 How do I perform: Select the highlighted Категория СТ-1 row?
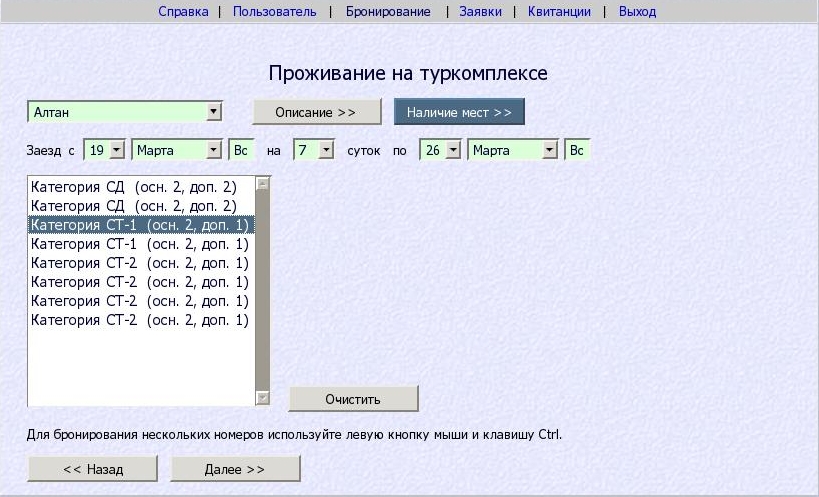(141, 225)
